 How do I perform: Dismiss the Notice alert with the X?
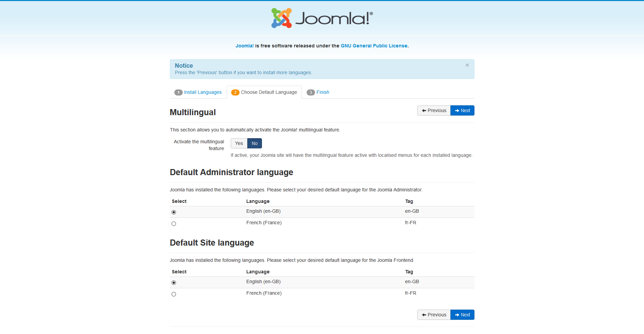click(467, 65)
